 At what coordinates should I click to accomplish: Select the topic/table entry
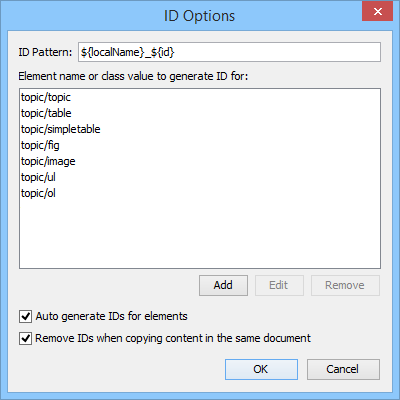pos(46,113)
